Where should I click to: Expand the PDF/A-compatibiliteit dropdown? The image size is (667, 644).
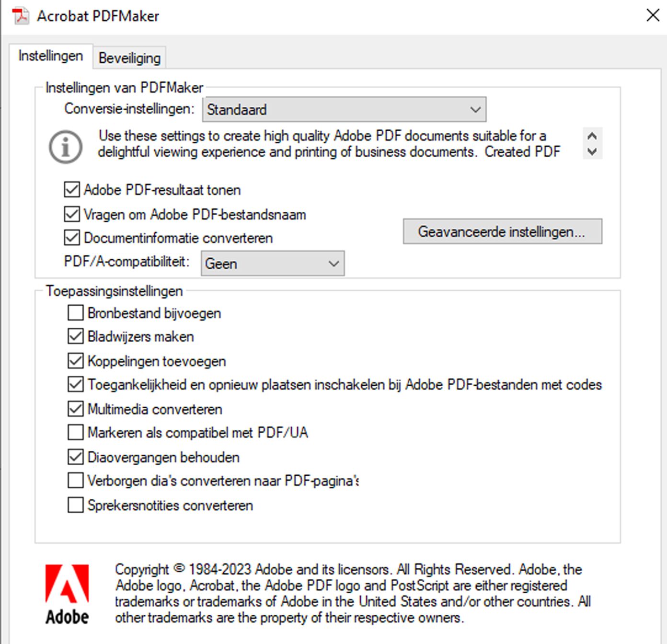272,264
